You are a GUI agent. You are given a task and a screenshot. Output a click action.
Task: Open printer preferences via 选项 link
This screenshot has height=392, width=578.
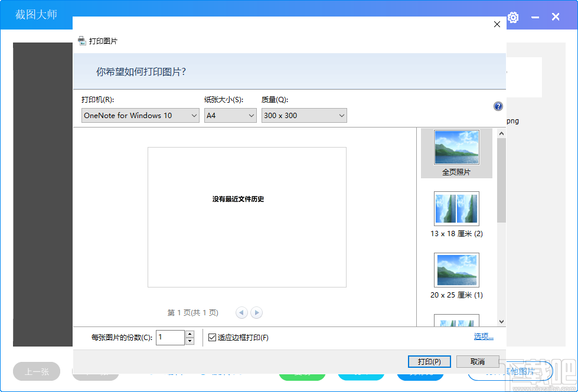[x=483, y=335]
